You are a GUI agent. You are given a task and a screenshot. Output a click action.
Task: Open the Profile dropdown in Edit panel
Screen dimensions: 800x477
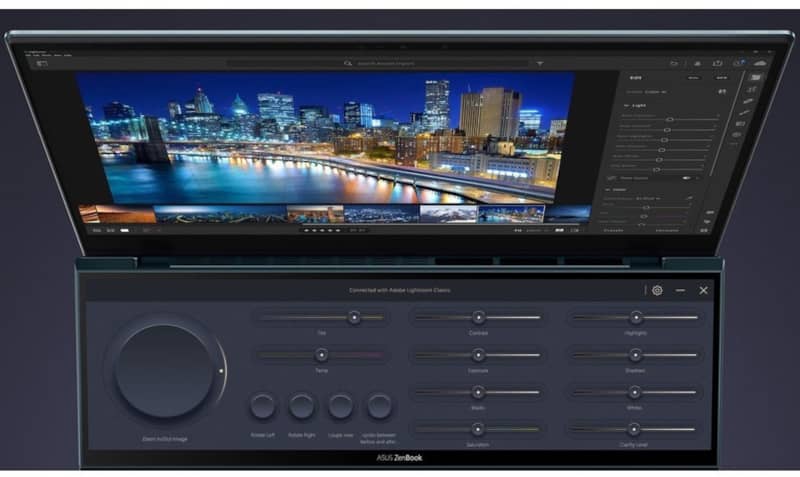[x=655, y=93]
